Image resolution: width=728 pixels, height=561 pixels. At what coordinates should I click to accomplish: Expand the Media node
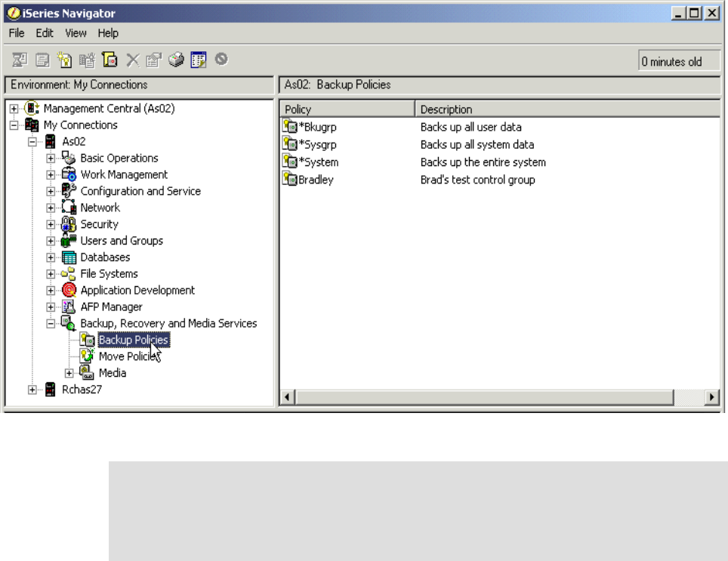point(69,373)
